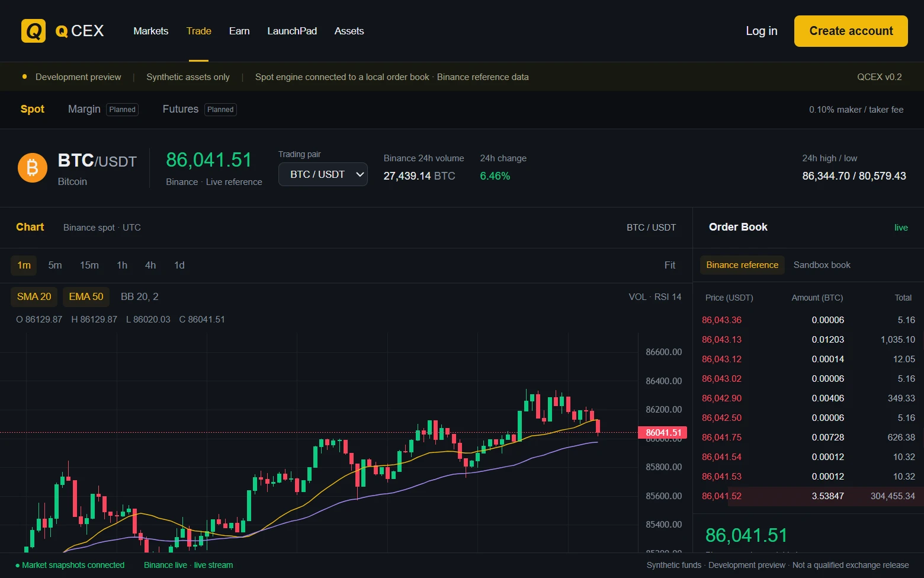Click ask price 86,043.13 row
924x578 pixels.
click(x=808, y=340)
